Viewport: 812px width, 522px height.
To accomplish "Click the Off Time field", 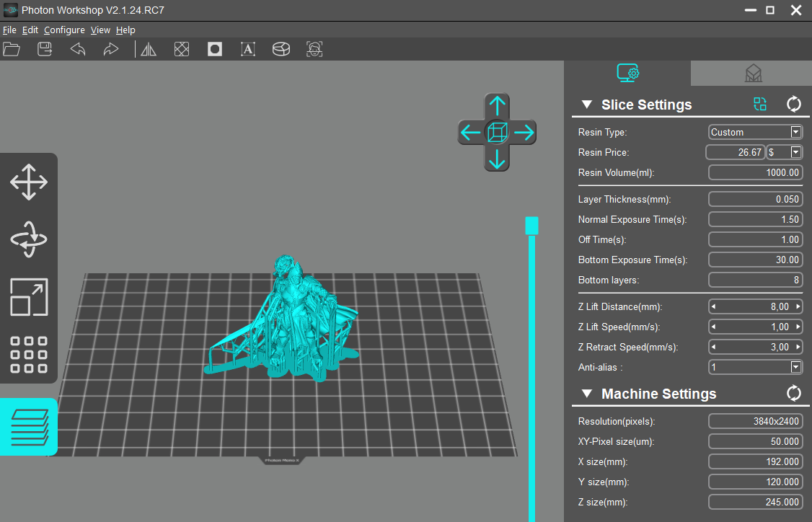I will (755, 240).
